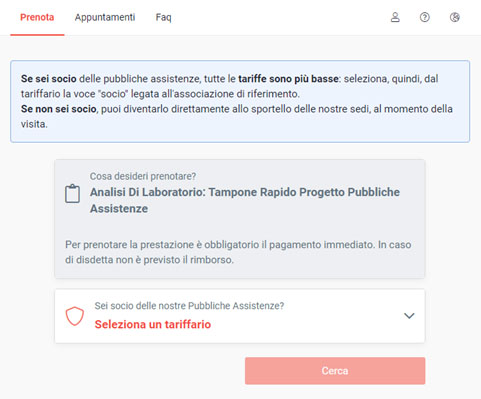Go to the Faq tab
Screen dimensions: 481x399
[163, 17]
